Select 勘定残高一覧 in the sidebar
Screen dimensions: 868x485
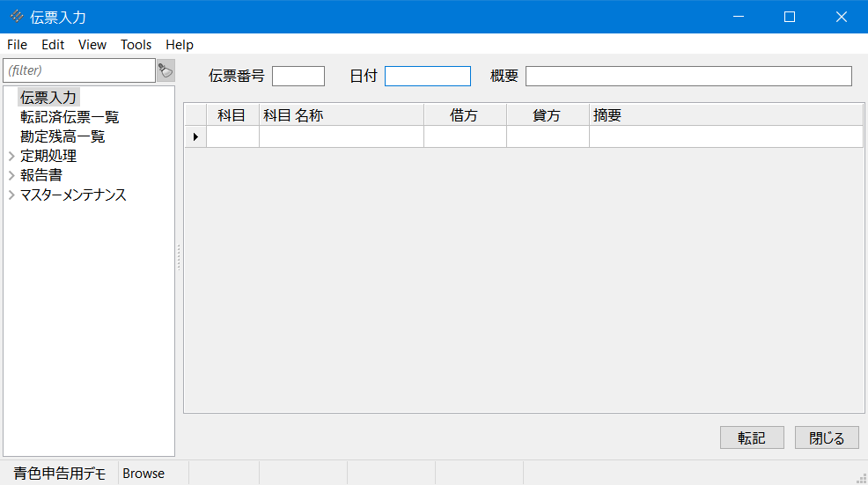(63, 136)
